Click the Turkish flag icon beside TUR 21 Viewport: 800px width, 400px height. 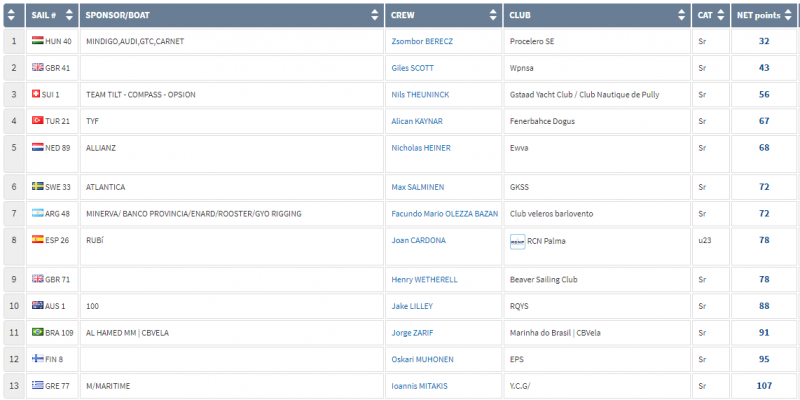pos(38,121)
